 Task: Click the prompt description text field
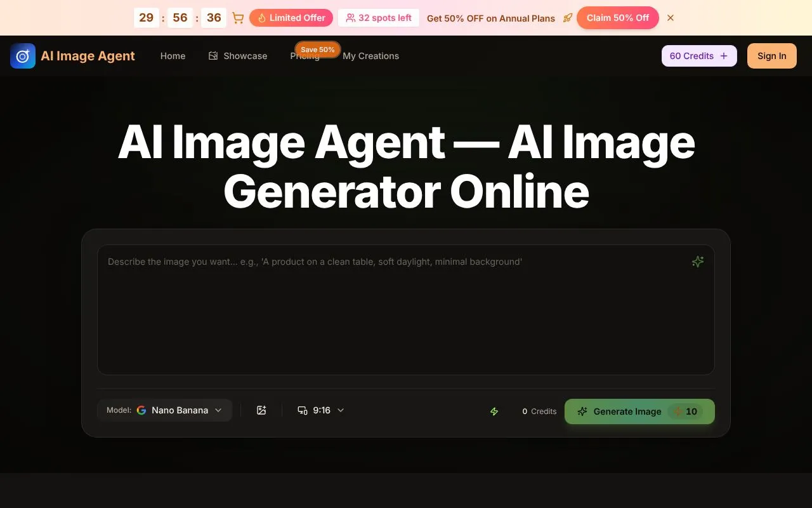[x=406, y=310]
